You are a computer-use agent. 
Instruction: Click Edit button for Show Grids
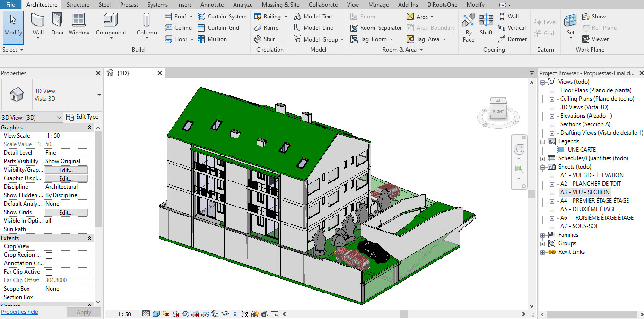66,213
